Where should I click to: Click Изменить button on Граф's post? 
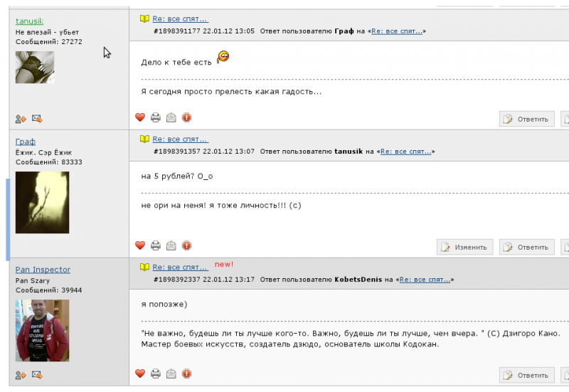(465, 247)
